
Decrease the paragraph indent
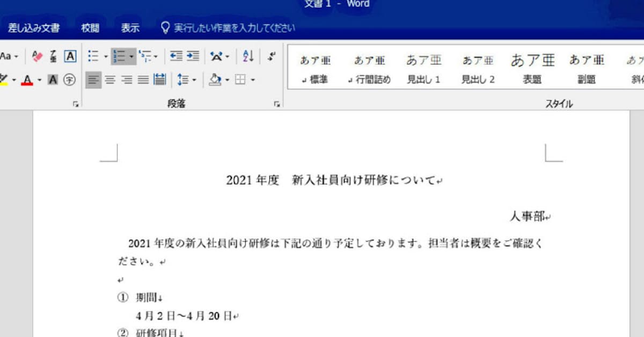point(176,56)
